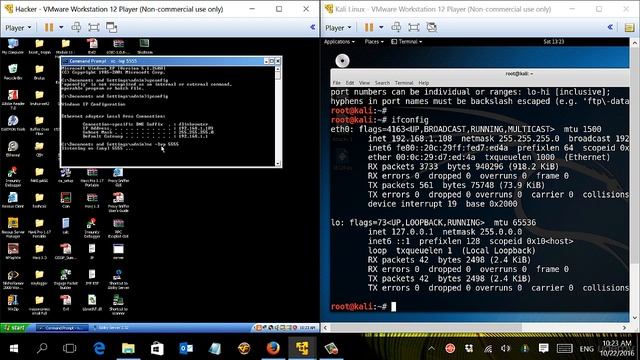The height and width of the screenshot is (360, 640).
Task: Select Ethereal icon on XP desktop
Action: (13, 149)
